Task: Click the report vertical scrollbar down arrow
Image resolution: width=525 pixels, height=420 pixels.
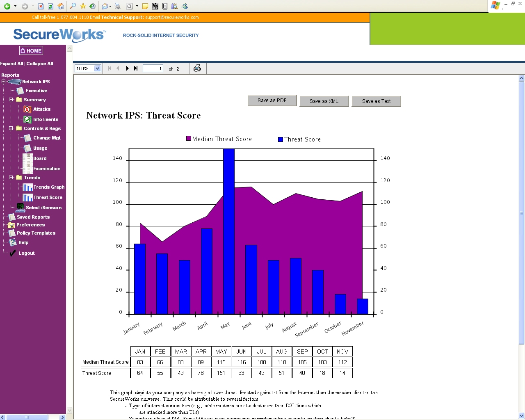Action: point(522,415)
